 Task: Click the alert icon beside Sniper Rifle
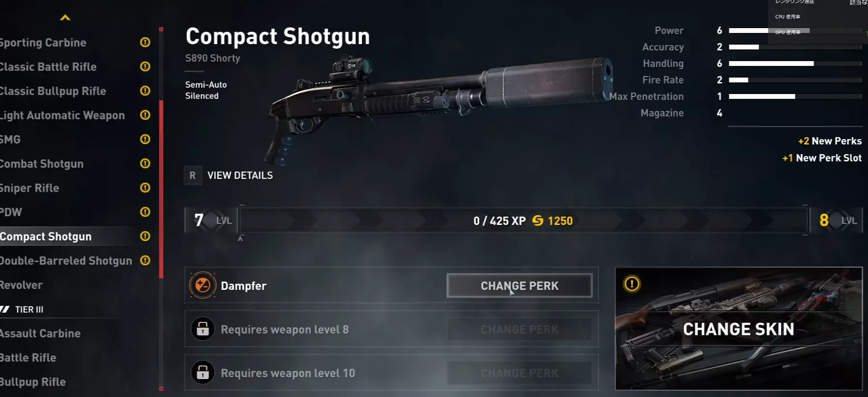point(145,188)
